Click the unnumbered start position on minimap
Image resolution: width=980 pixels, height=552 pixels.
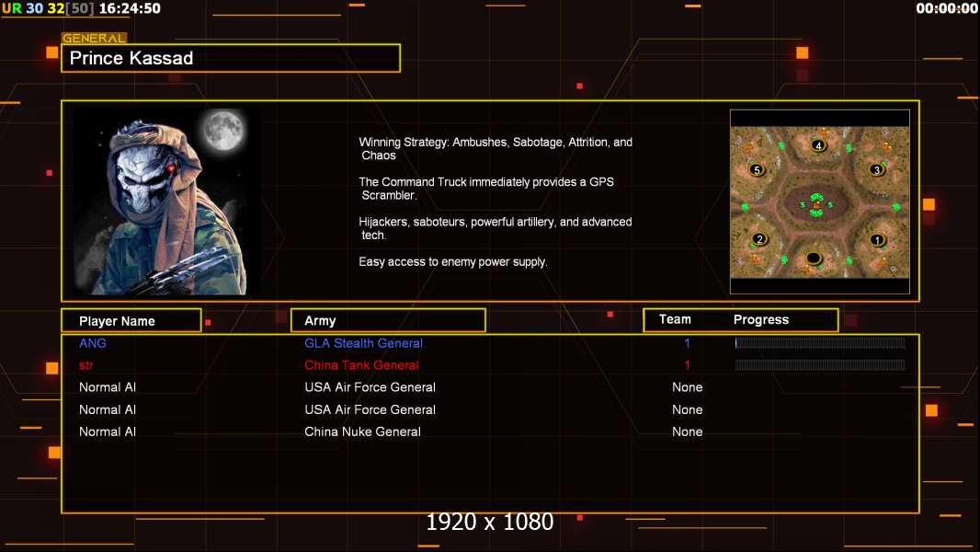pos(813,258)
